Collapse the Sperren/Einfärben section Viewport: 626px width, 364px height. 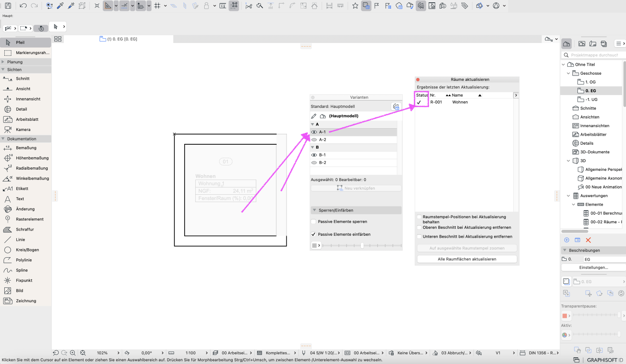pos(314,210)
